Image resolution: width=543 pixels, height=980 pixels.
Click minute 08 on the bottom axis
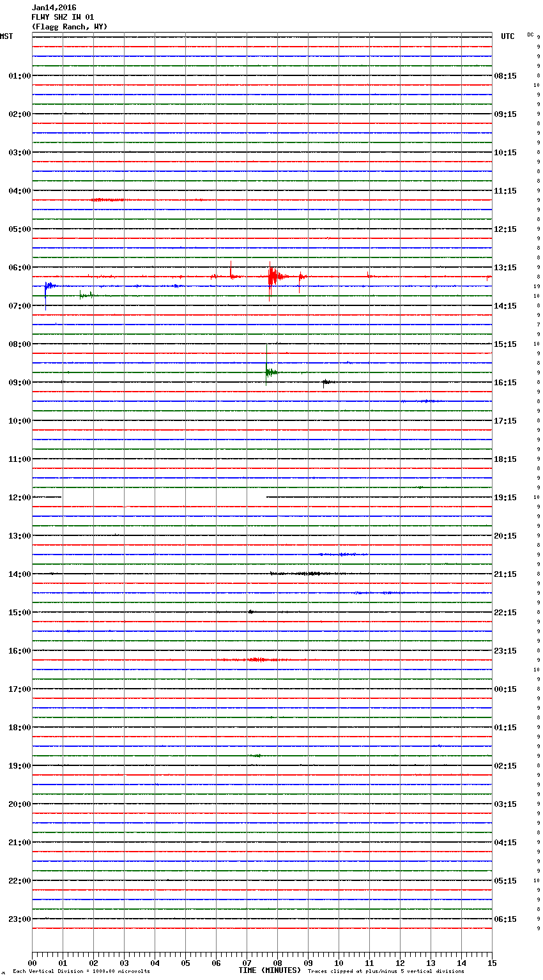point(277,963)
